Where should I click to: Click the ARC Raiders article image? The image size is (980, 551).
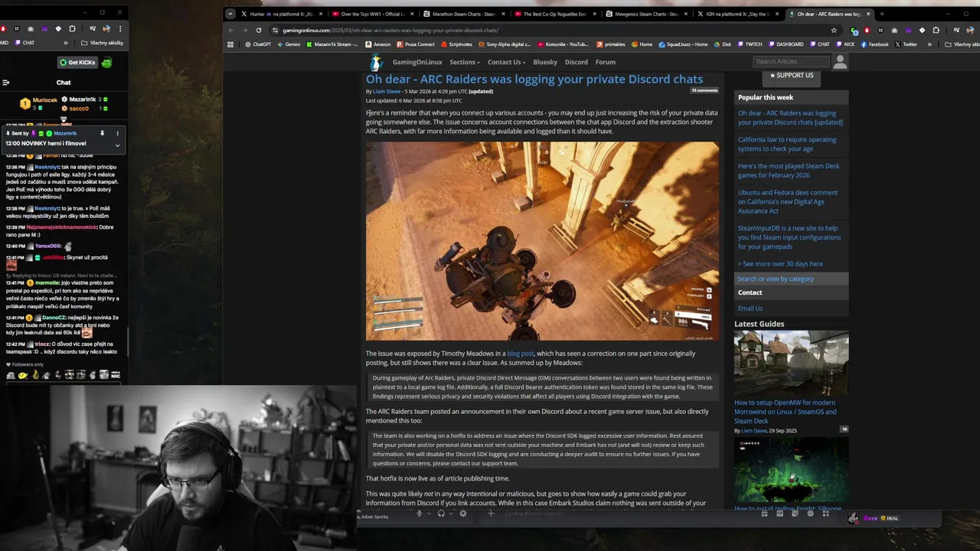coord(542,241)
